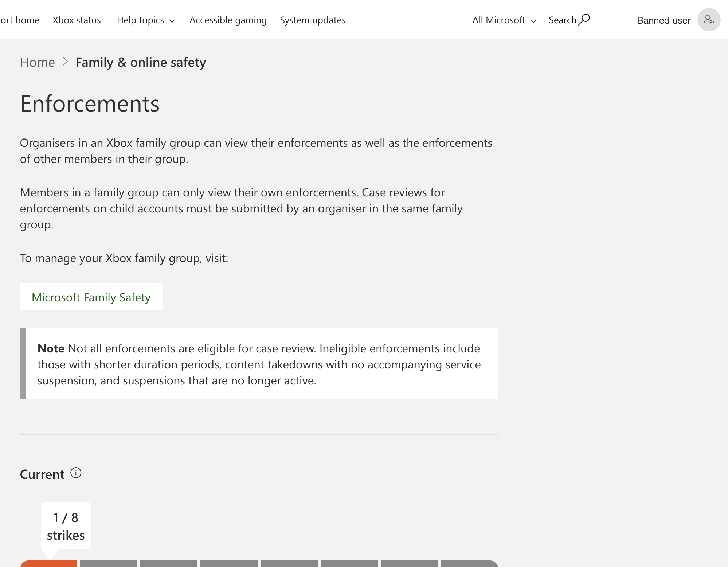Open the Accessible gaming page
728x567 pixels.
(x=228, y=20)
